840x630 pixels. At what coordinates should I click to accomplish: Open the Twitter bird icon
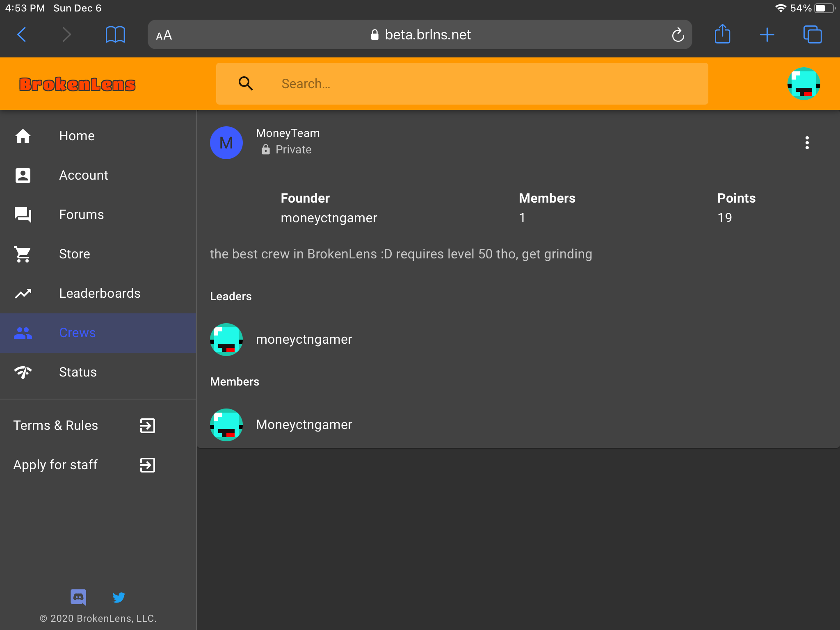119,597
